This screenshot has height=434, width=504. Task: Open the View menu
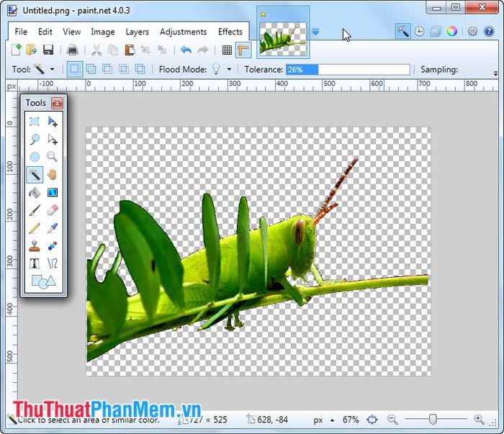pos(72,32)
